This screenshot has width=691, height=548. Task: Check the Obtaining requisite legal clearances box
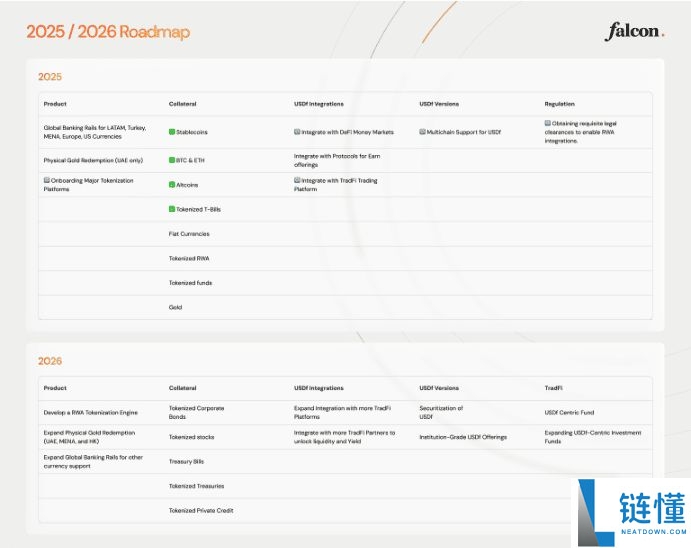[x=547, y=123]
